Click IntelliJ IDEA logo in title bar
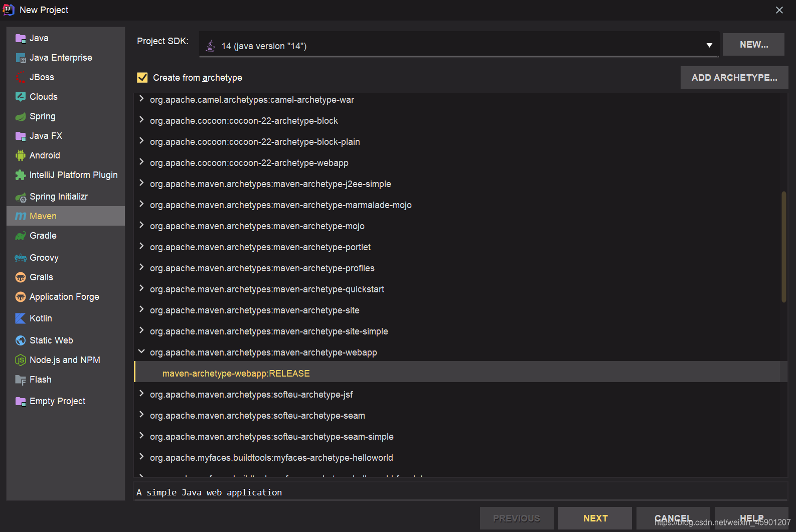 (x=9, y=10)
